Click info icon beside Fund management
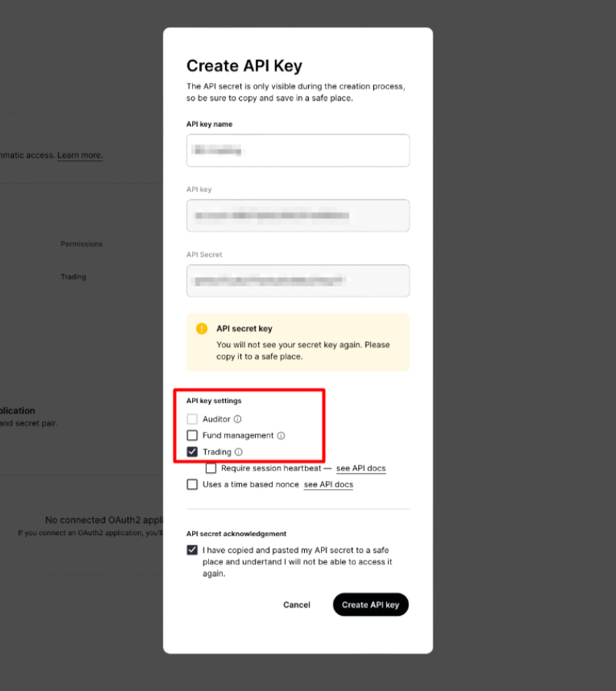The width and height of the screenshot is (616, 691). click(x=281, y=435)
